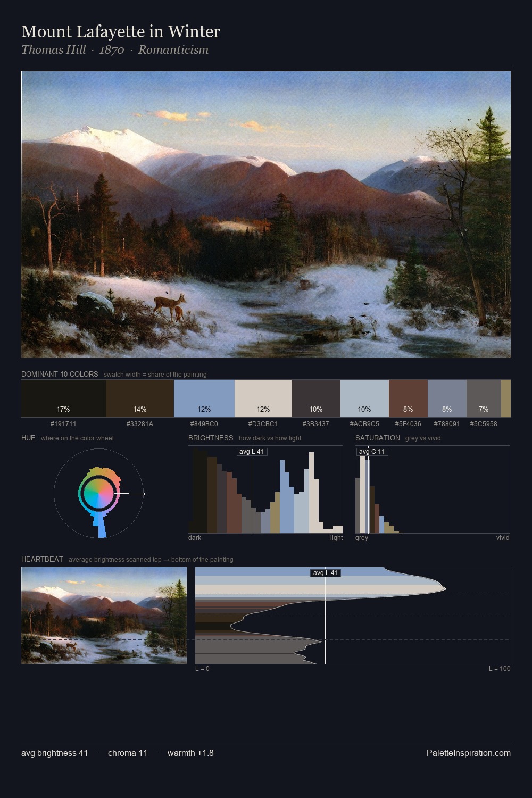Select the #5C5958 grey swatch (7%)

click(484, 398)
